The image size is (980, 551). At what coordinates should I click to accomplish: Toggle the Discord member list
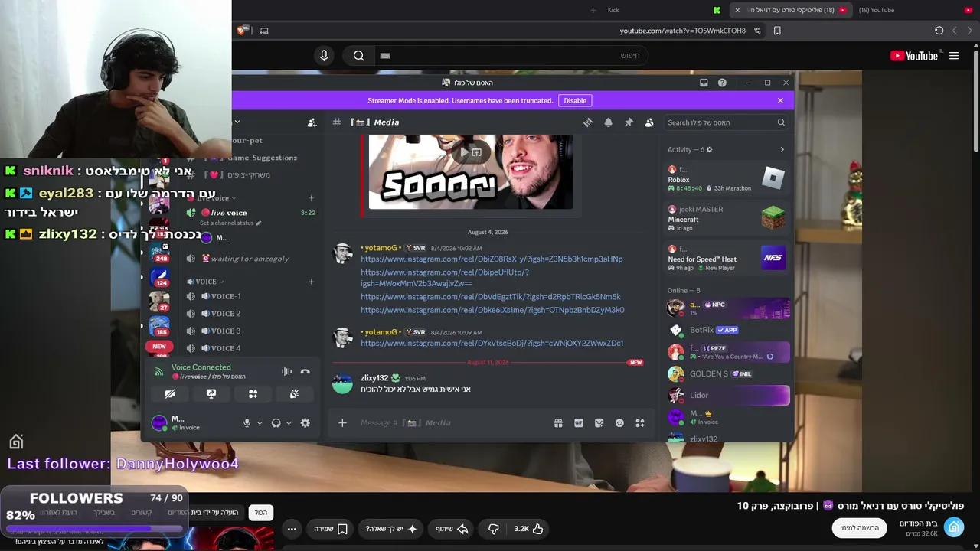click(x=649, y=122)
